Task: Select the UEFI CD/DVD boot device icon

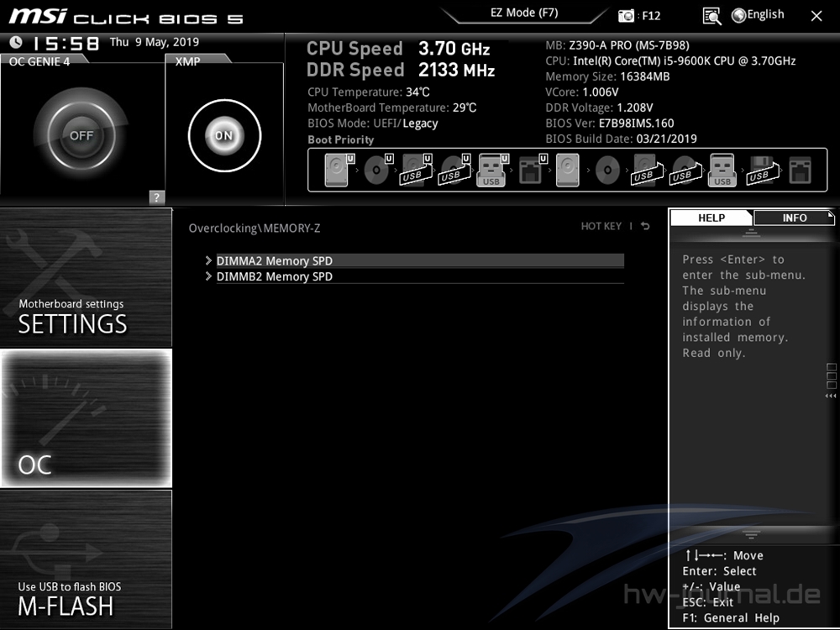Action: coord(378,170)
